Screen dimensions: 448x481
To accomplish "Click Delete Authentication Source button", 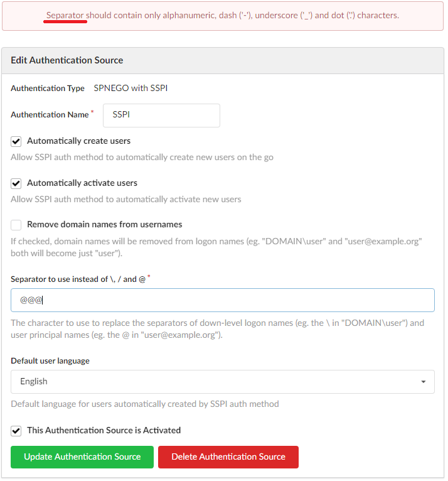I will click(x=228, y=457).
